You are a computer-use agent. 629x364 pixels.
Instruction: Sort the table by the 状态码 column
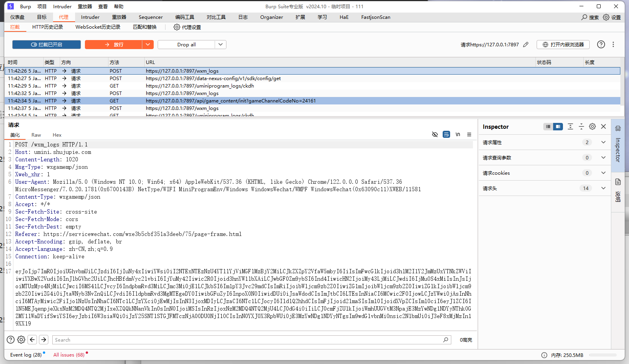pyautogui.click(x=559, y=62)
